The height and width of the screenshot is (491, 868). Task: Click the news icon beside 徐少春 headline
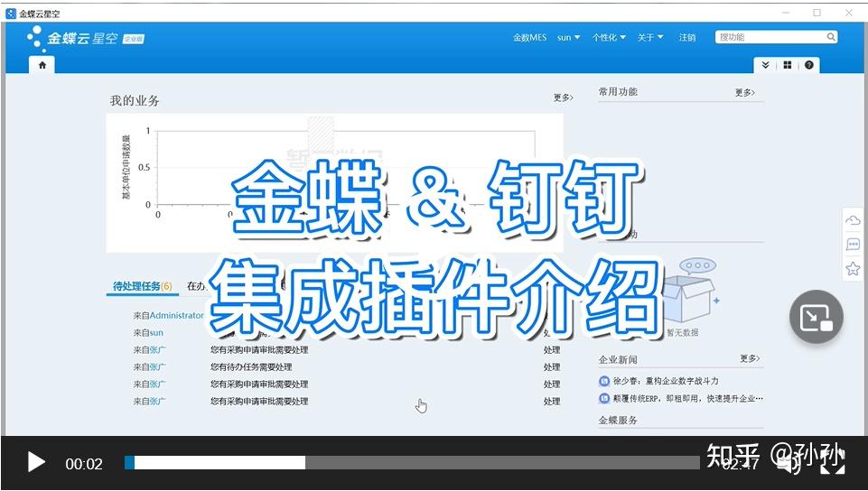(604, 381)
